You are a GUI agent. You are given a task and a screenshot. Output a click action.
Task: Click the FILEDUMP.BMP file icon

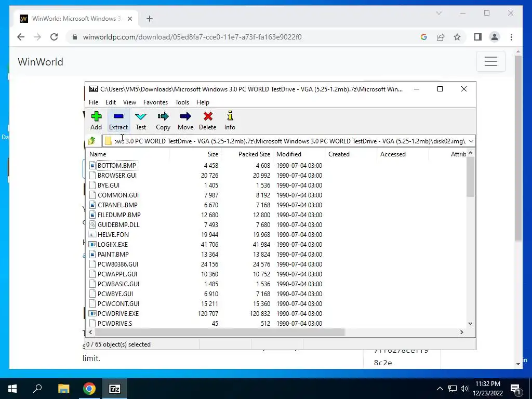92,215
